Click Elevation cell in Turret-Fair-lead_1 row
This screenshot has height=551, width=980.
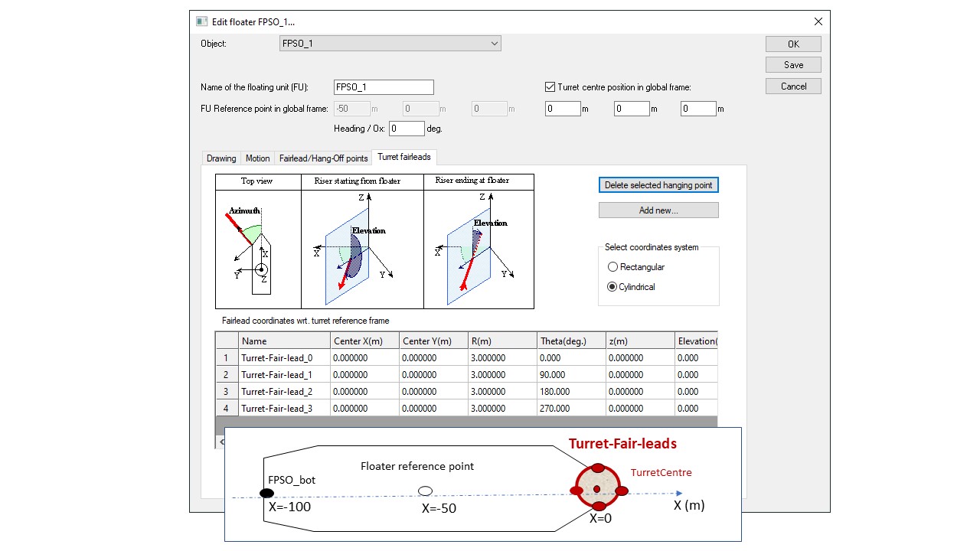696,375
